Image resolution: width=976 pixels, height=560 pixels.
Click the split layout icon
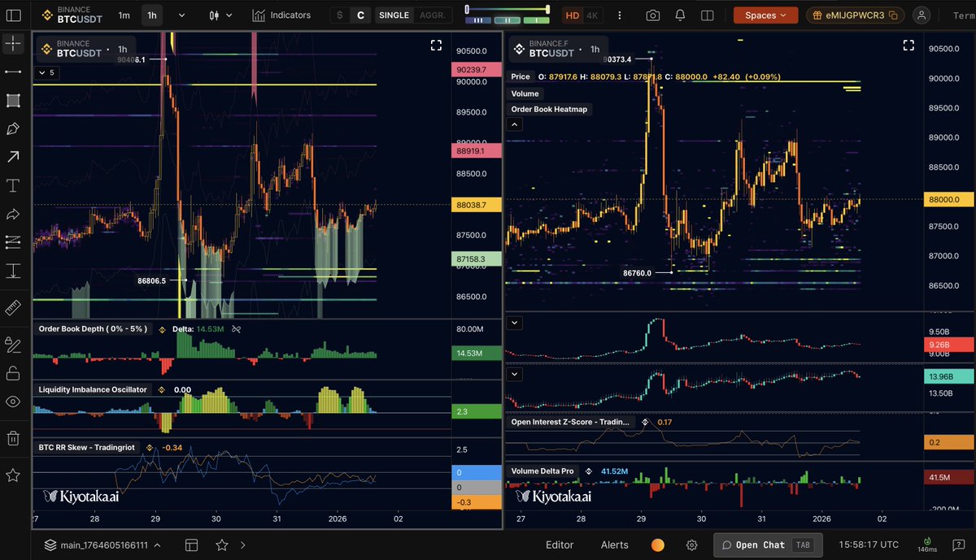[x=707, y=15]
